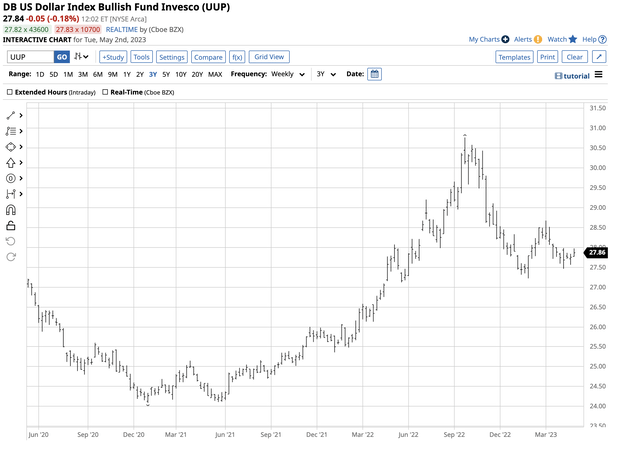The width and height of the screenshot is (640, 451).
Task: Open the hamburger chart menu icon
Action: pyautogui.click(x=598, y=74)
